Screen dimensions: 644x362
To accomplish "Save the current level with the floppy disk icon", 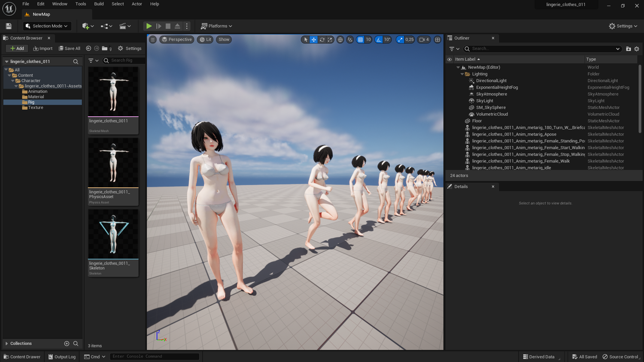I will 9,26.
